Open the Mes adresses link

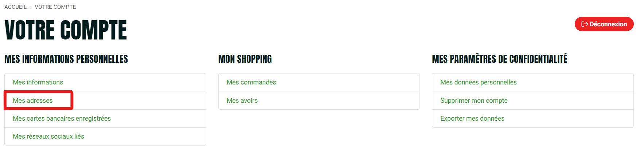click(x=33, y=101)
